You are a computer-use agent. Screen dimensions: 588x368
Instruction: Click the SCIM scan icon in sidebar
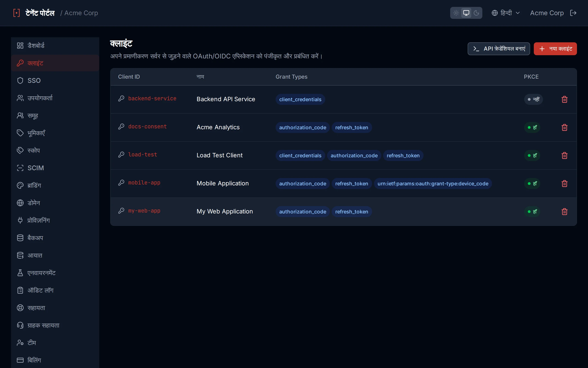pyautogui.click(x=20, y=168)
